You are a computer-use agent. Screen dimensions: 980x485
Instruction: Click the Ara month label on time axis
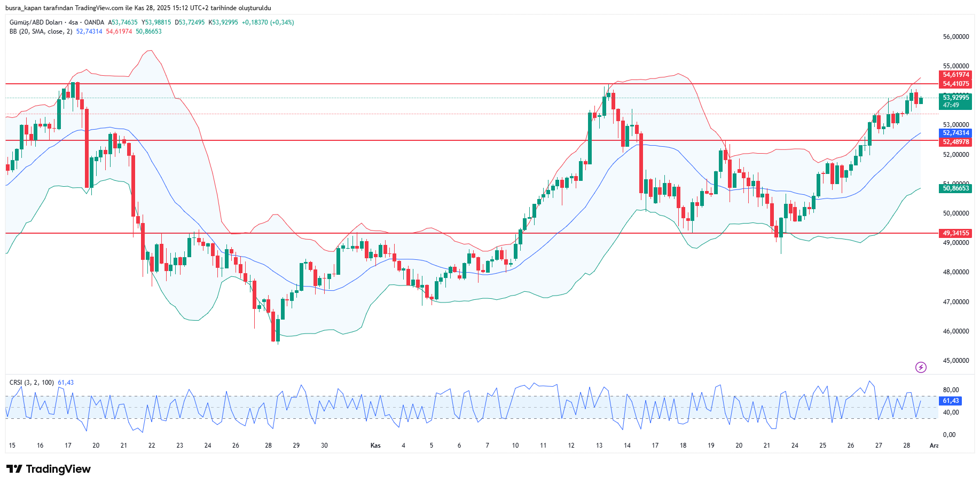pos(934,446)
